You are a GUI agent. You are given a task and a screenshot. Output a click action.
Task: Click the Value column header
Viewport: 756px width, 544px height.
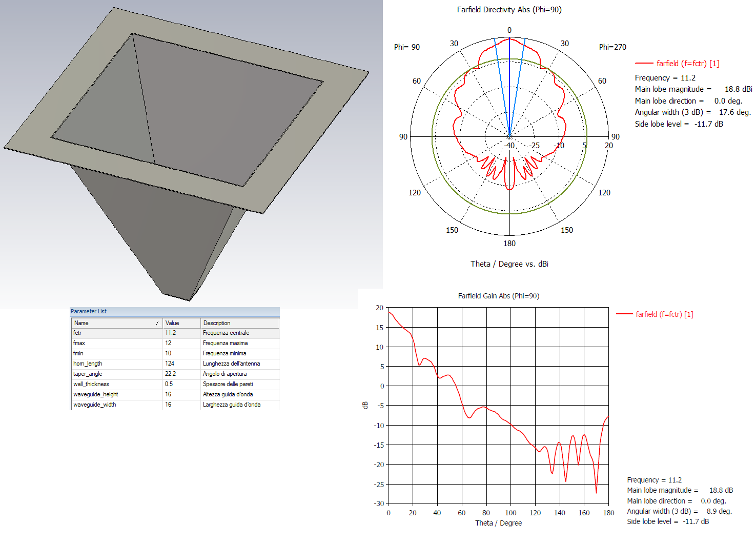[181, 323]
